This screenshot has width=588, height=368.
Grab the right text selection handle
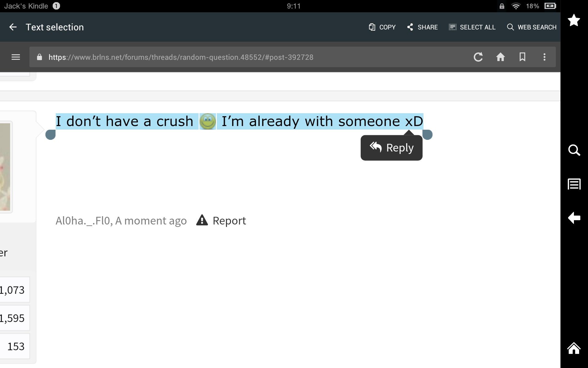tap(428, 135)
